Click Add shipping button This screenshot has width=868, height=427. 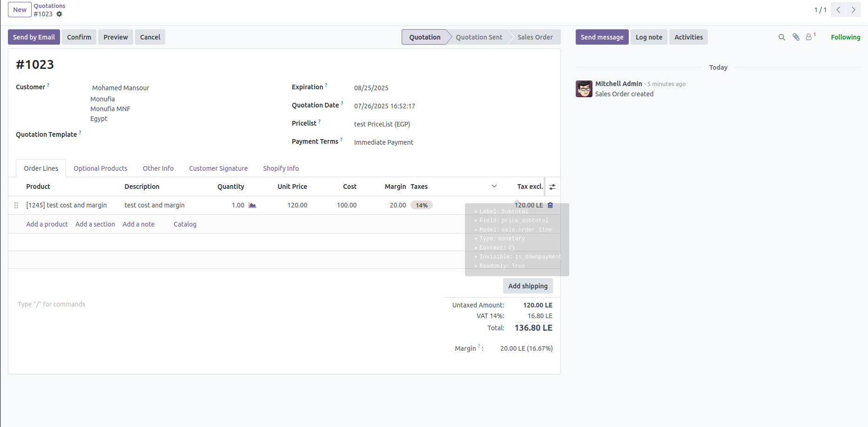pyautogui.click(x=528, y=286)
